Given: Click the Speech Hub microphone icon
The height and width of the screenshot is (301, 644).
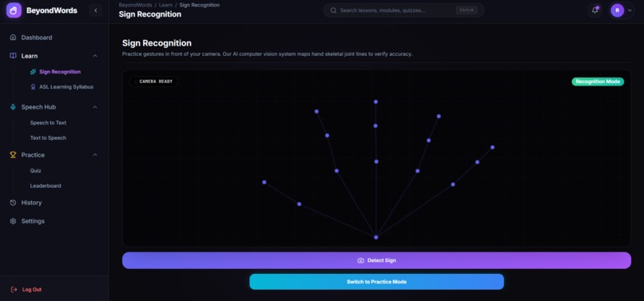Looking at the screenshot, I should 13,107.
